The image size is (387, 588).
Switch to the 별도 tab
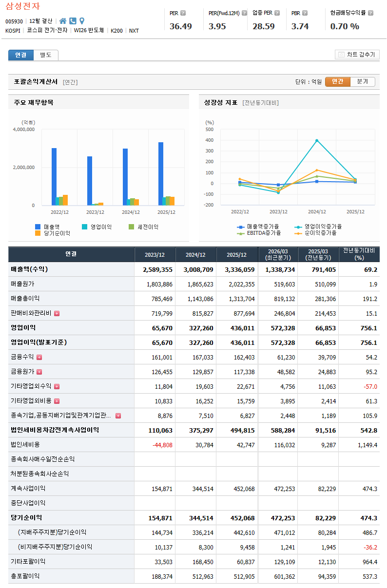coord(46,55)
